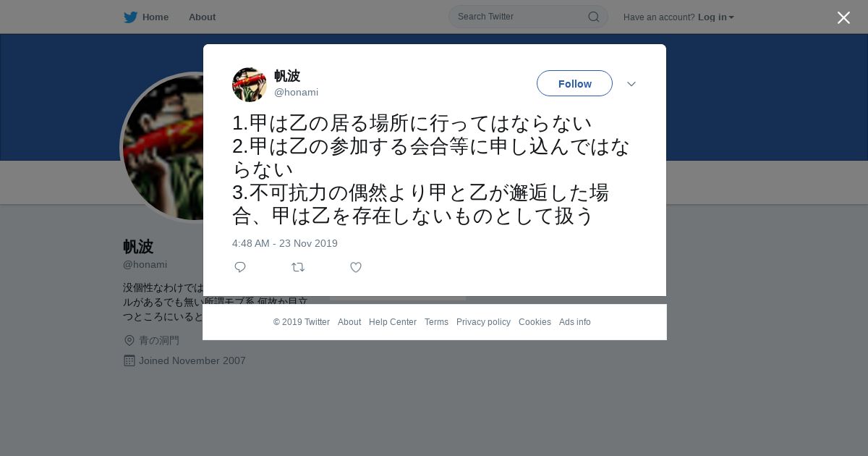The width and height of the screenshot is (868, 456).
Task: Click the Twitter bird logo icon
Action: (130, 17)
